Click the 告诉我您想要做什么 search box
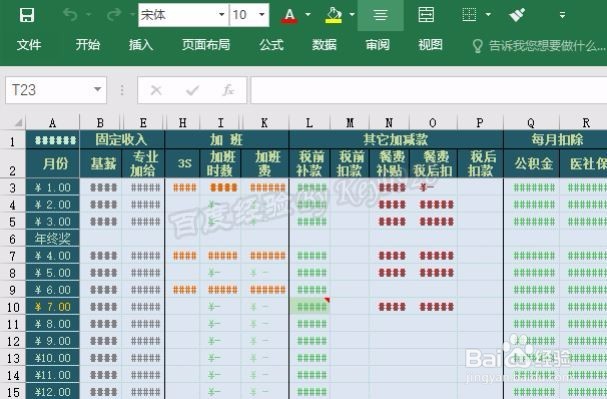The width and height of the screenshot is (607, 399). pos(547,46)
